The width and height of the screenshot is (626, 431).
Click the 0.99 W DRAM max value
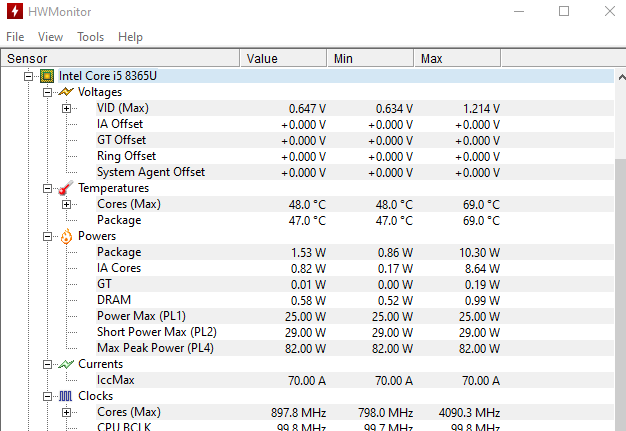(x=482, y=301)
